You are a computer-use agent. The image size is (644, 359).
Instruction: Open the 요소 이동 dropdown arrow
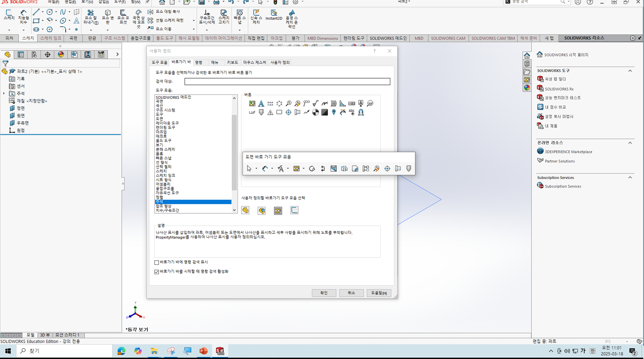coord(194,29)
